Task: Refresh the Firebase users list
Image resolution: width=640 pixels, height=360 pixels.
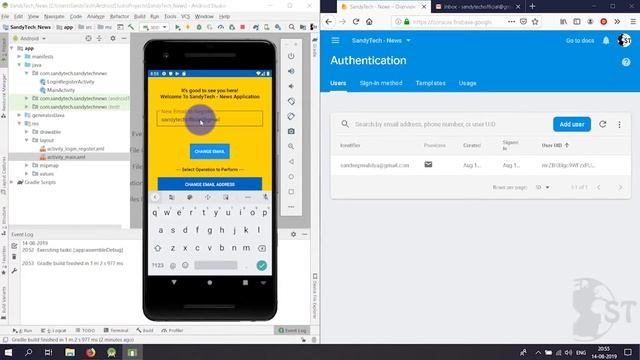Action: 602,124
